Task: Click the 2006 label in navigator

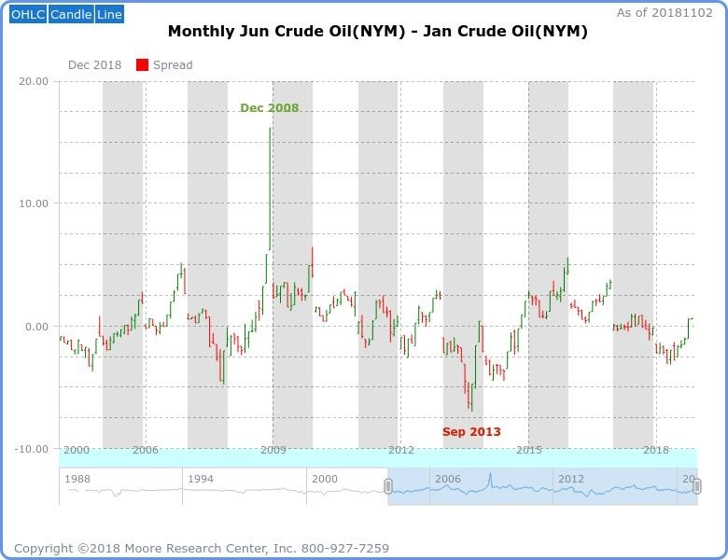Action: (448, 479)
